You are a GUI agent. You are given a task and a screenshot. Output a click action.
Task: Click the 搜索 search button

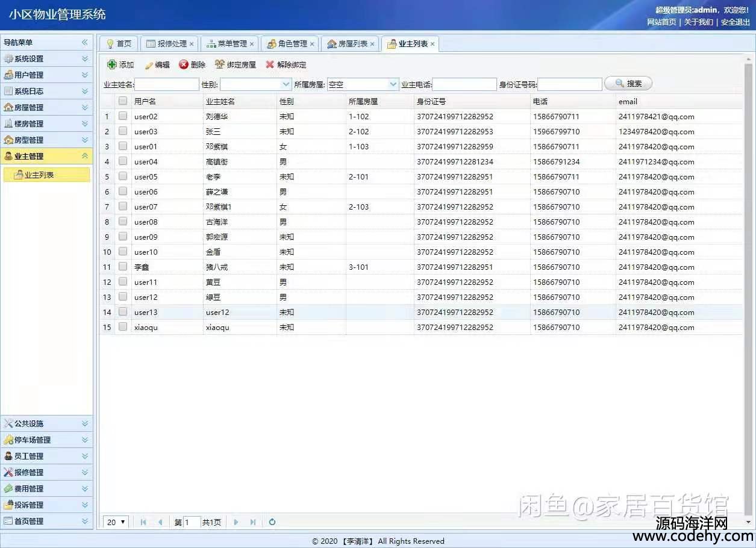click(x=628, y=84)
